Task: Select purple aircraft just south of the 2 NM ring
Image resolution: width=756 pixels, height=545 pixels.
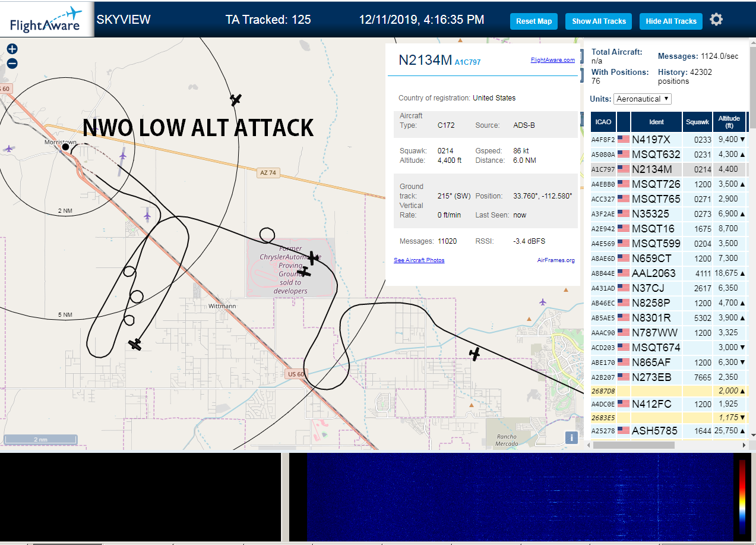Action: click(148, 216)
